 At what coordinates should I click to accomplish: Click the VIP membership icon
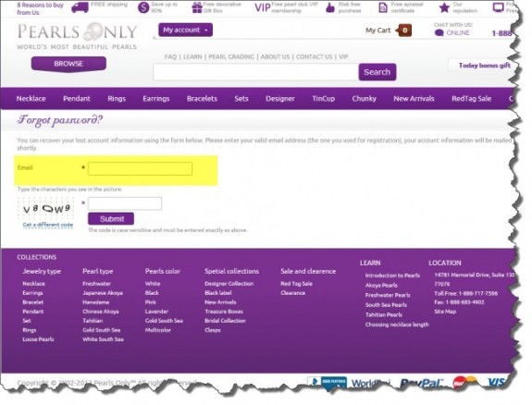pyautogui.click(x=263, y=7)
